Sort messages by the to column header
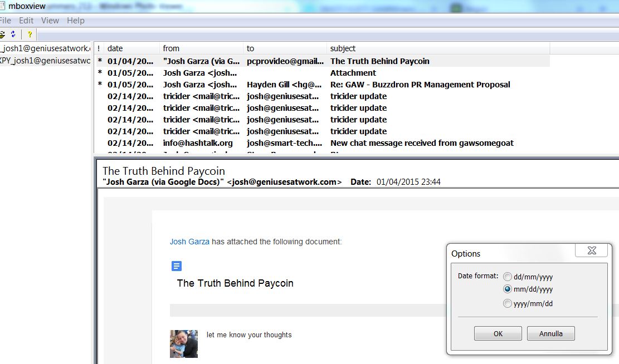This screenshot has height=364, width=619. pyautogui.click(x=285, y=48)
